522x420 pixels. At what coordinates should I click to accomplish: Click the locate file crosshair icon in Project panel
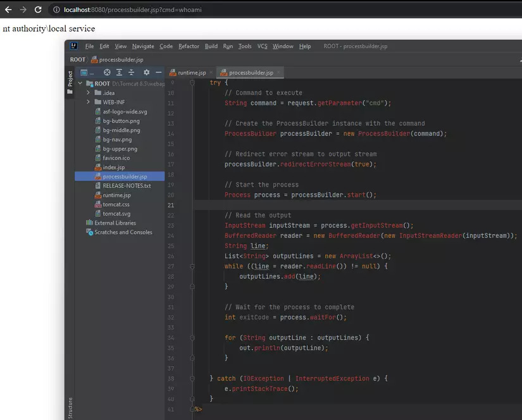(x=107, y=73)
